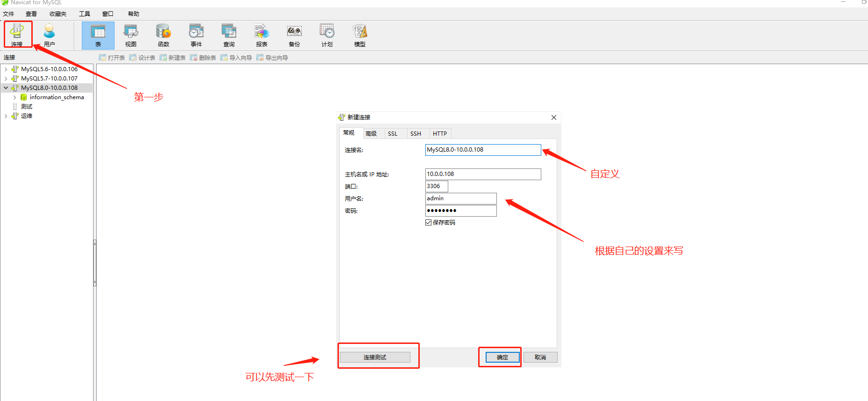Click the 确定 (OK) button
This screenshot has height=401, width=868.
502,357
